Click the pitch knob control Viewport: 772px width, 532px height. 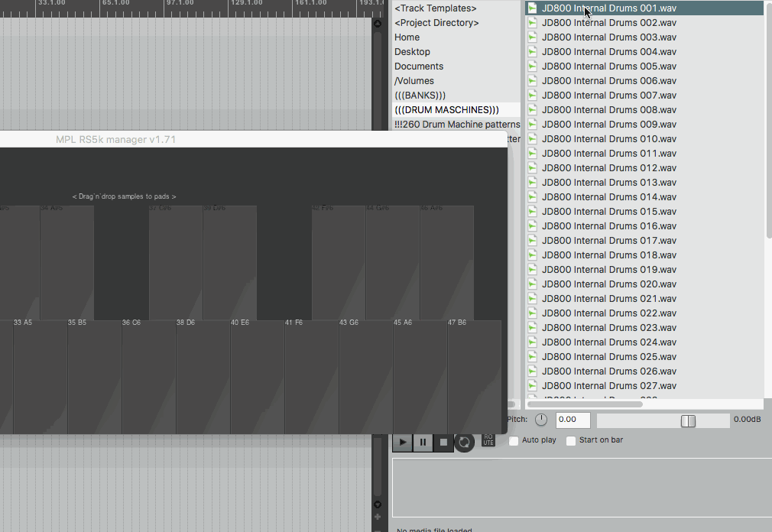click(x=541, y=420)
